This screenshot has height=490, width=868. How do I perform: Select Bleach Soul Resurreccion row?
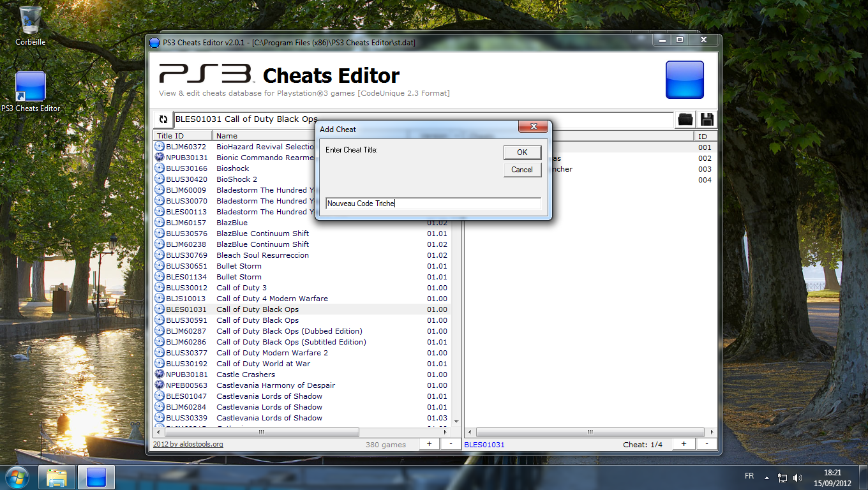(x=302, y=255)
